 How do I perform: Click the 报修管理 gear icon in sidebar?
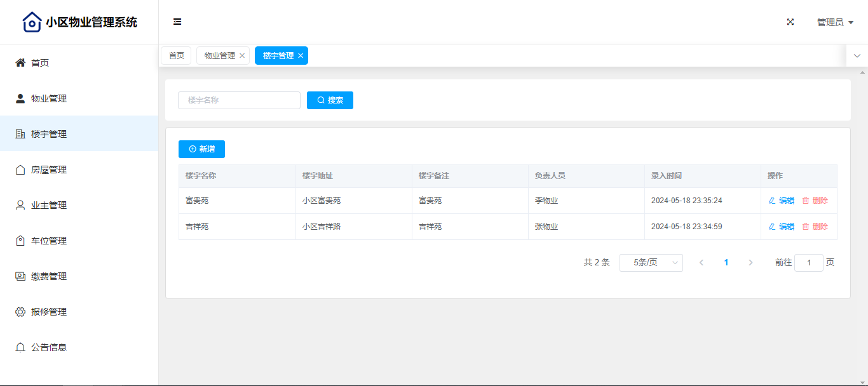pyautogui.click(x=20, y=312)
